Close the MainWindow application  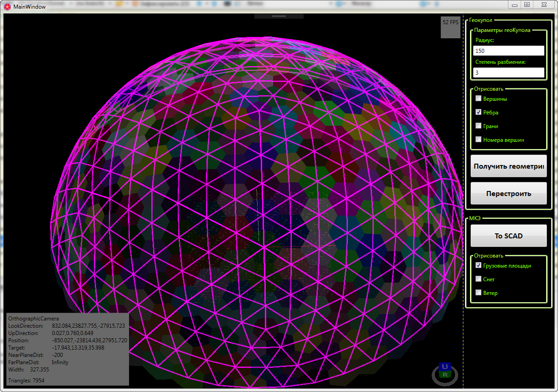pos(544,5)
